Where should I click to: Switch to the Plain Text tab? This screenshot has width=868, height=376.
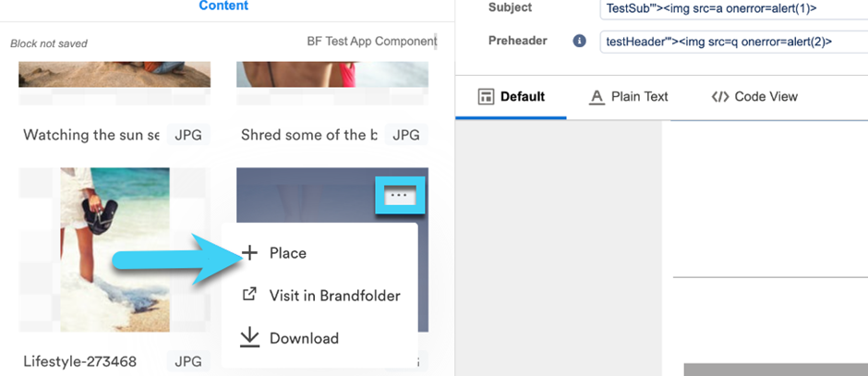628,97
